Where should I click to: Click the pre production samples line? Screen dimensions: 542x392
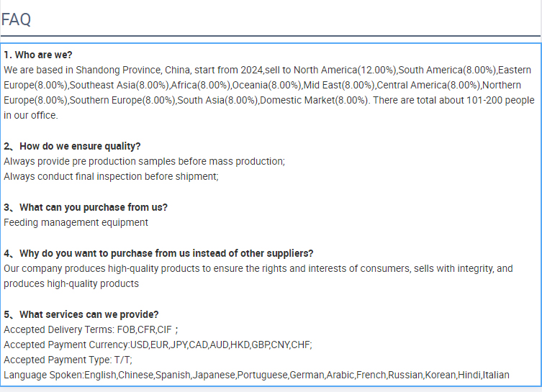coord(144,161)
